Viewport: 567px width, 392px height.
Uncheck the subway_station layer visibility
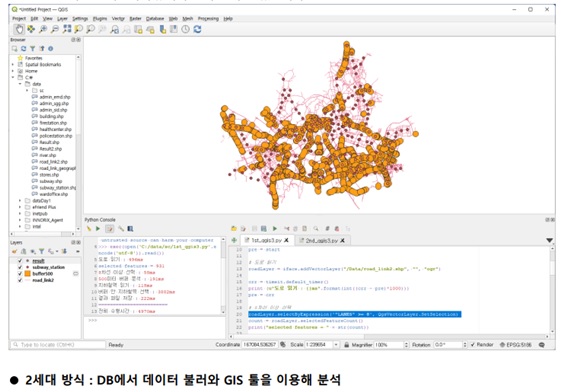(20, 267)
